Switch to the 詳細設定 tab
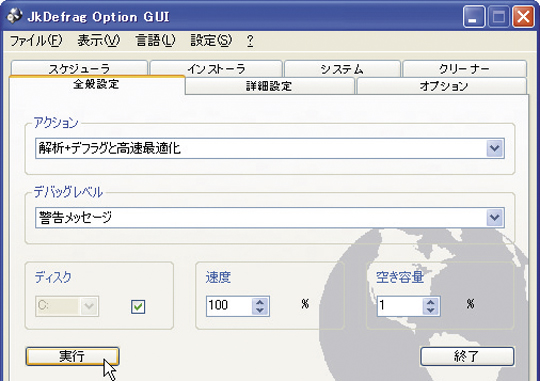This screenshot has width=540, height=381. tap(270, 86)
